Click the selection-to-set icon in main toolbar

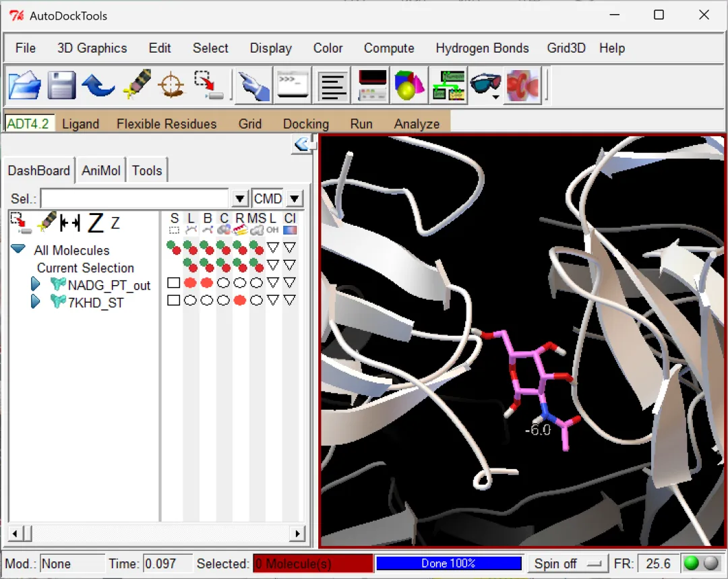(x=208, y=85)
